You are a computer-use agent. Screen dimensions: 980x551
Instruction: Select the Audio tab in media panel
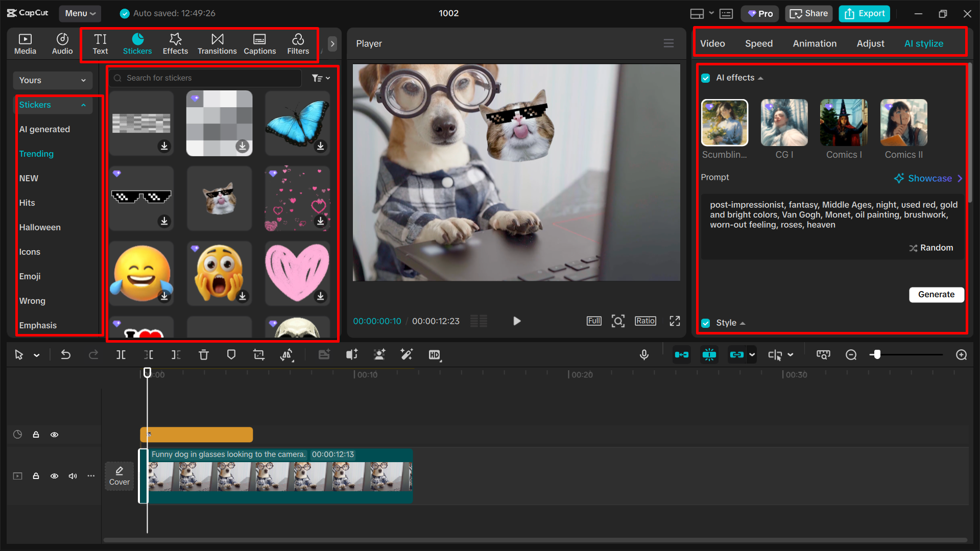(62, 43)
